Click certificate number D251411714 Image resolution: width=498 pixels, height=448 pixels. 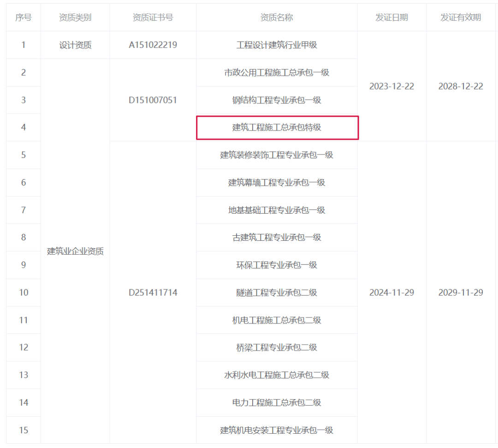point(153,293)
